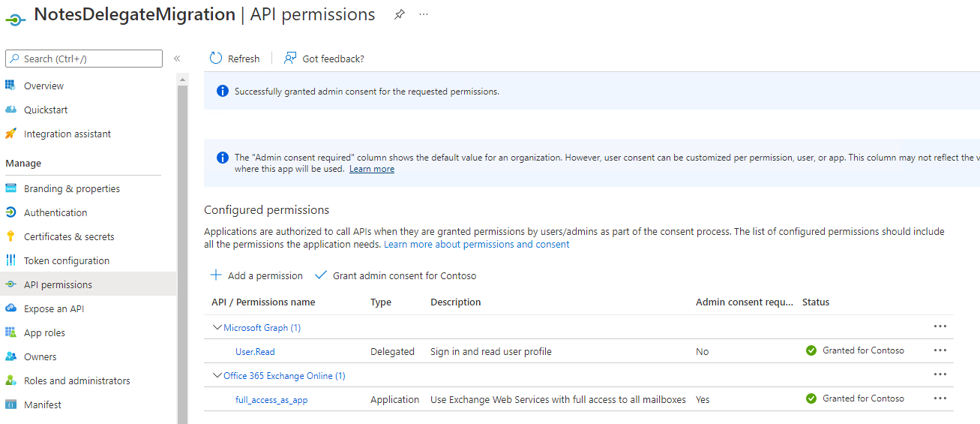Collapse the Microsoft Graph permissions group
Viewport: 980px width, 424px height.
tap(217, 327)
